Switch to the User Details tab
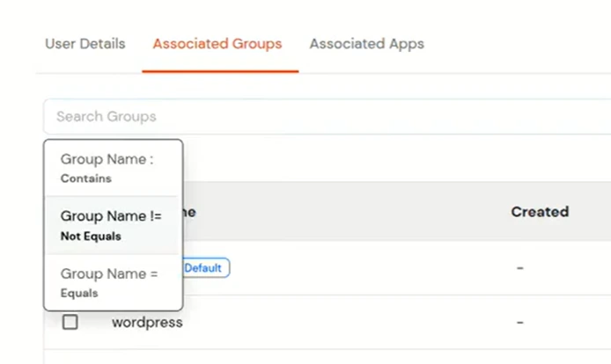The image size is (611, 364). coord(85,44)
